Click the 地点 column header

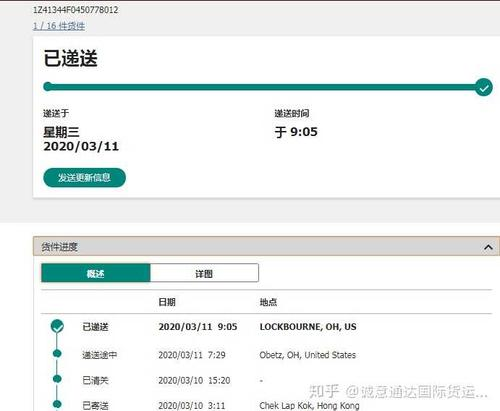268,302
